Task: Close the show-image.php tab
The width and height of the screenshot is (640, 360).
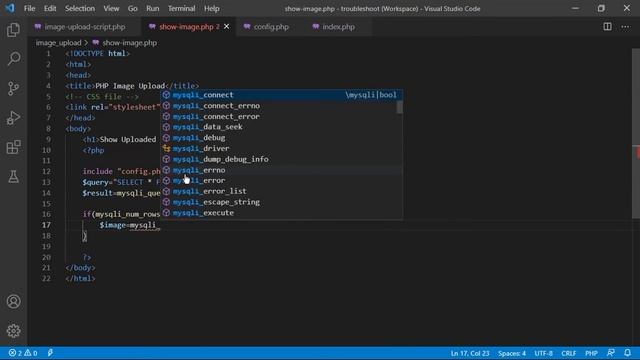Action: [x=227, y=27]
